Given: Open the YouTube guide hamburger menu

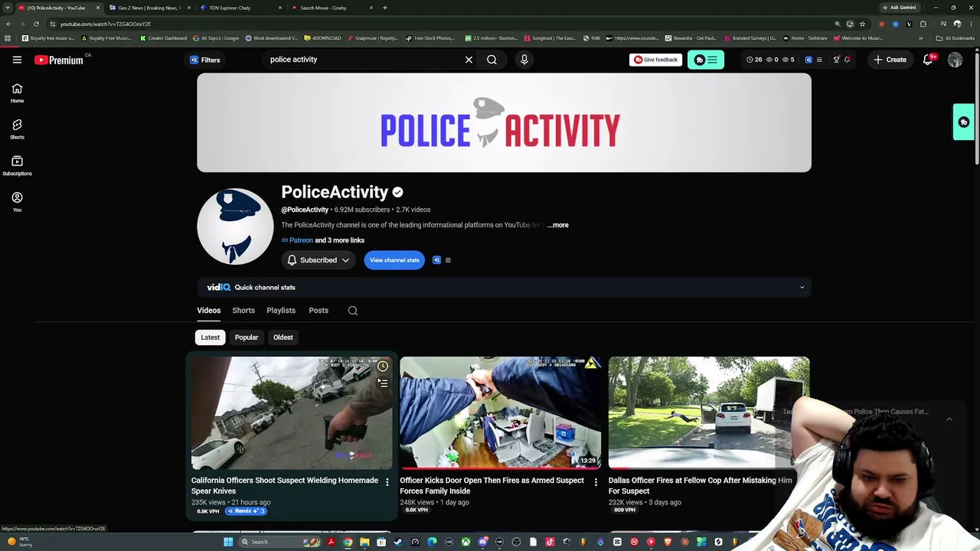Looking at the screenshot, I should (17, 60).
